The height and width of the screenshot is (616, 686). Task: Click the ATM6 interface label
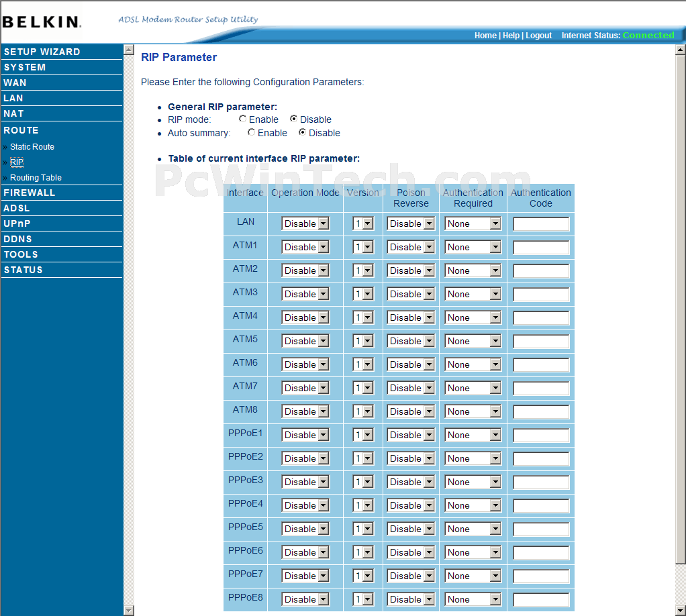[245, 362]
